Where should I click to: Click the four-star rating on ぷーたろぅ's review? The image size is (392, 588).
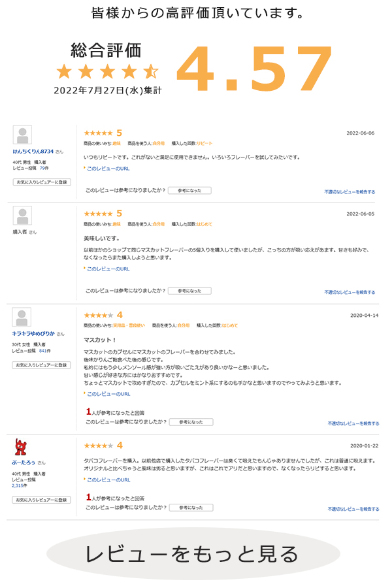click(98, 446)
